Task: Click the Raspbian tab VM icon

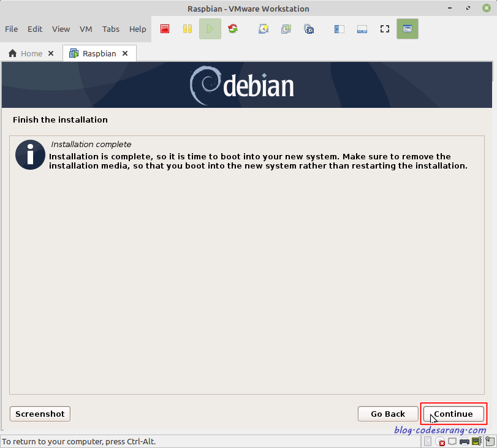Action: (74, 53)
